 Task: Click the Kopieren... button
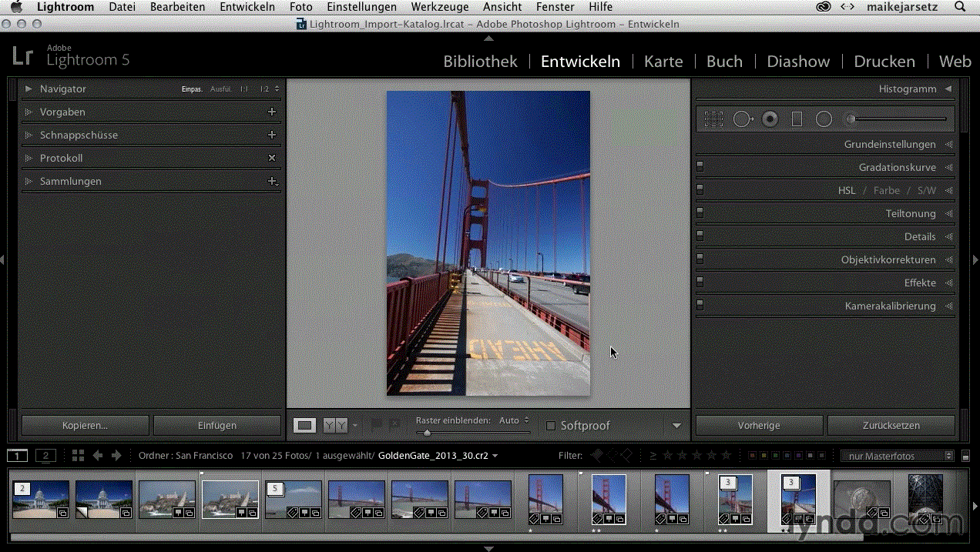coord(85,425)
